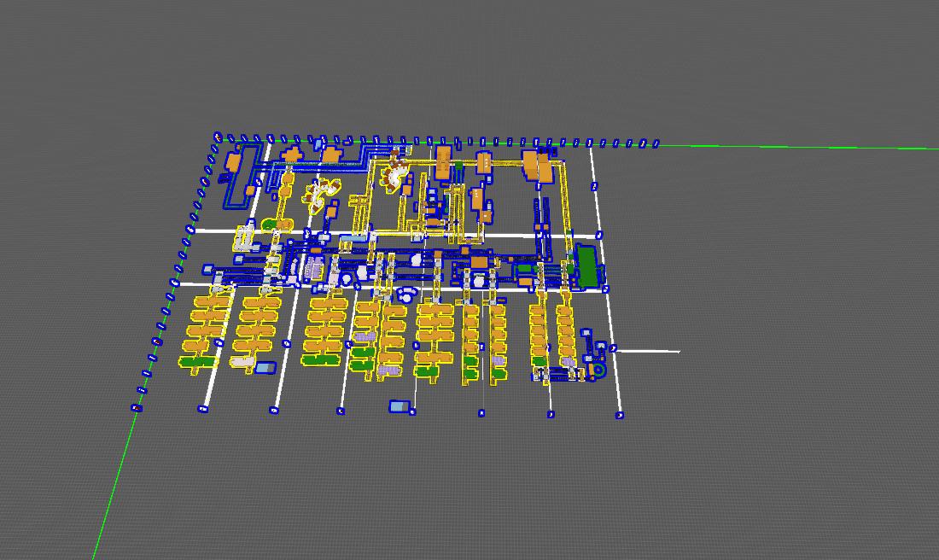This screenshot has width=939, height=560.
Task: Click the bottom-left corner blue marker
Action: [135, 408]
